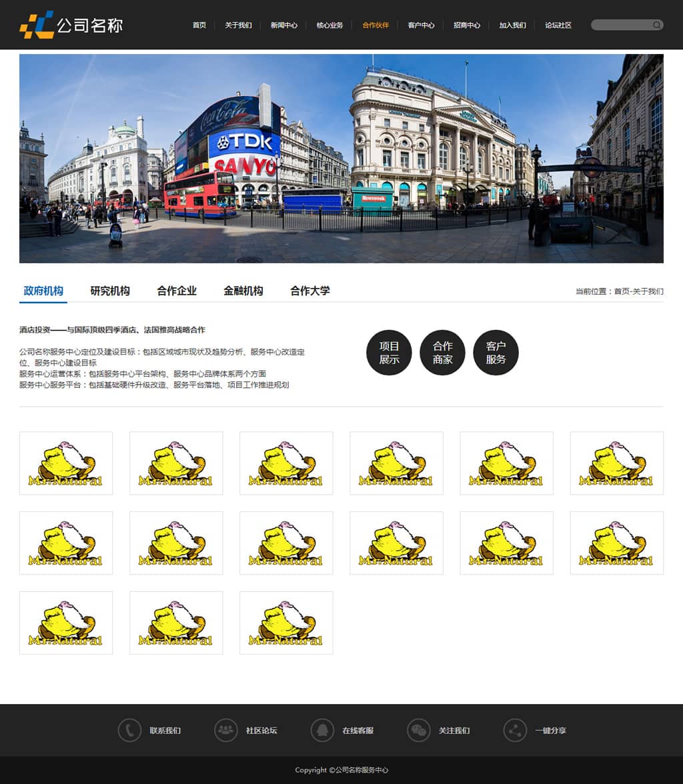Click the London street banner image
This screenshot has height=784, width=683.
(x=341, y=159)
